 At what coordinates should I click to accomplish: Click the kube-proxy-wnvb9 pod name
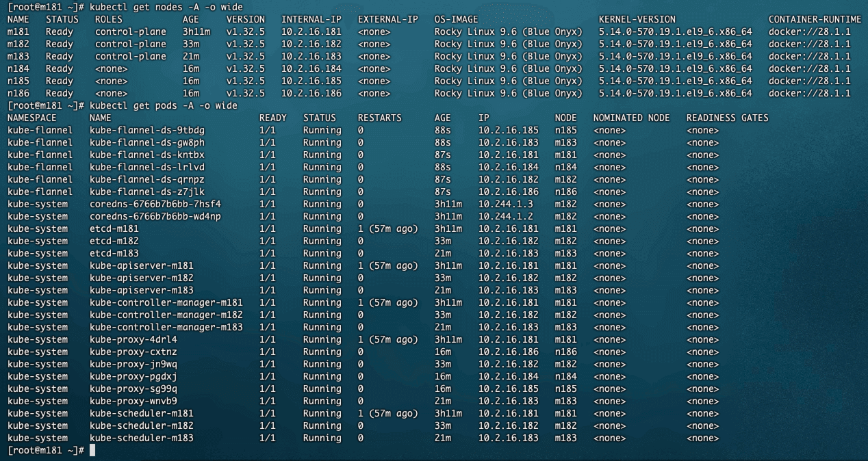point(133,401)
